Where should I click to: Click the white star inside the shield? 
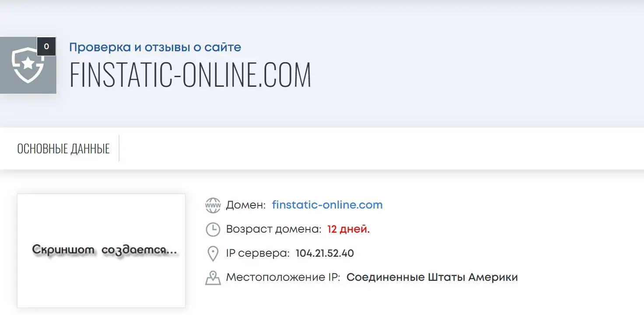pos(28,64)
